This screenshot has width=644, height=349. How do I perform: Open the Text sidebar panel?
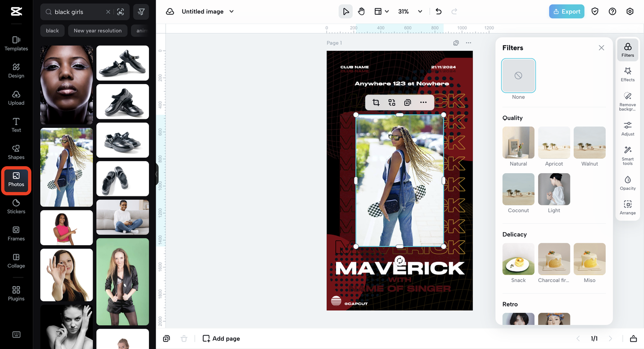(16, 125)
